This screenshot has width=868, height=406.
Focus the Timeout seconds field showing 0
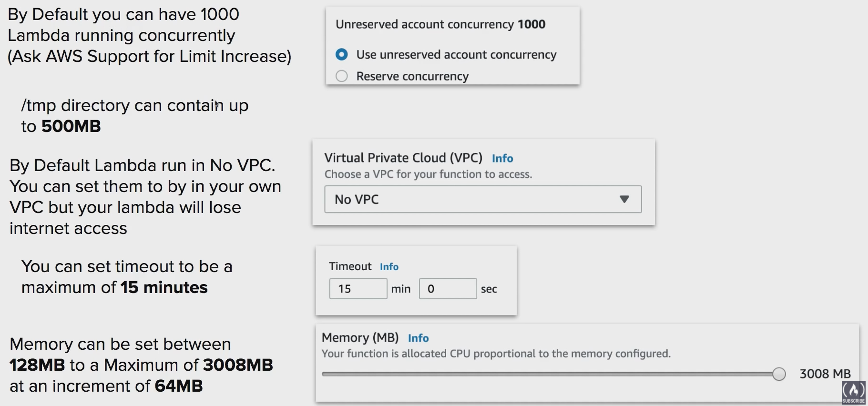pyautogui.click(x=448, y=289)
